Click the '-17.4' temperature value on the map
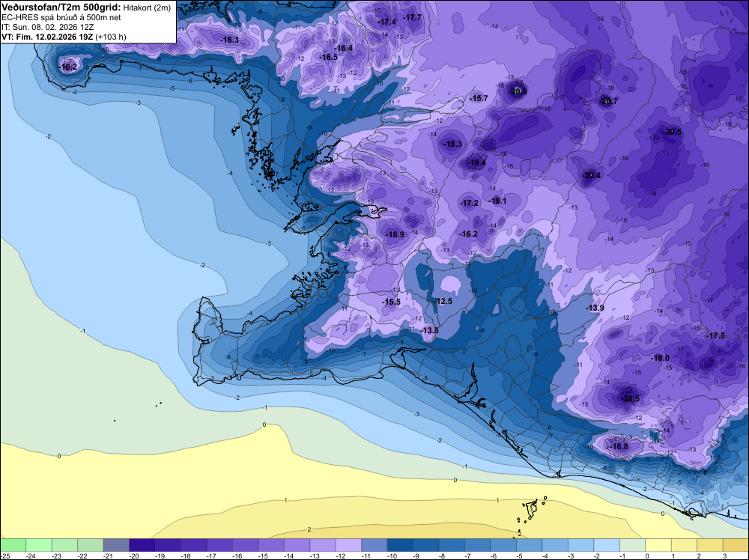Image resolution: width=749 pixels, height=560 pixels. coord(386,22)
